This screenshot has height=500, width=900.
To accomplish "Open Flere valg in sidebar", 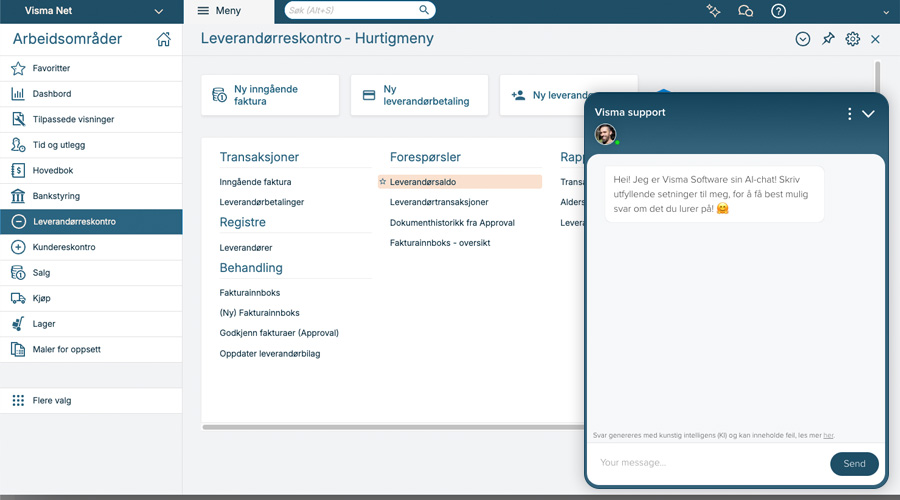I will (91, 400).
